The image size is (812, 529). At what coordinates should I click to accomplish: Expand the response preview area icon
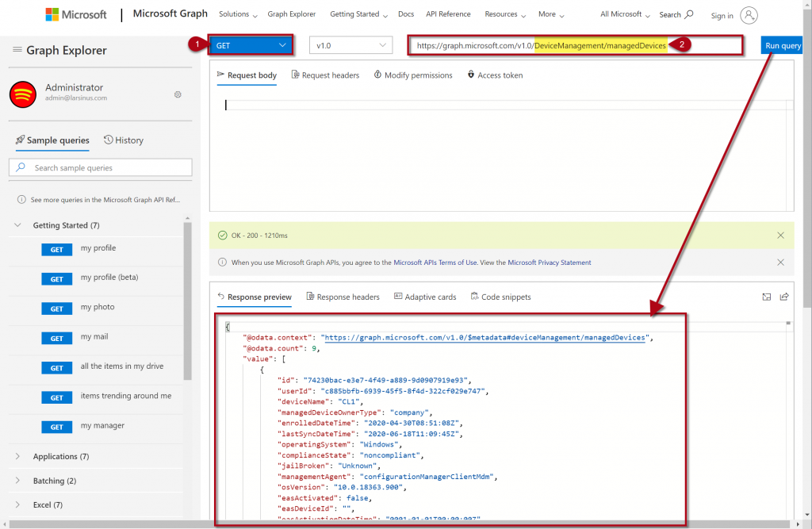click(x=767, y=297)
